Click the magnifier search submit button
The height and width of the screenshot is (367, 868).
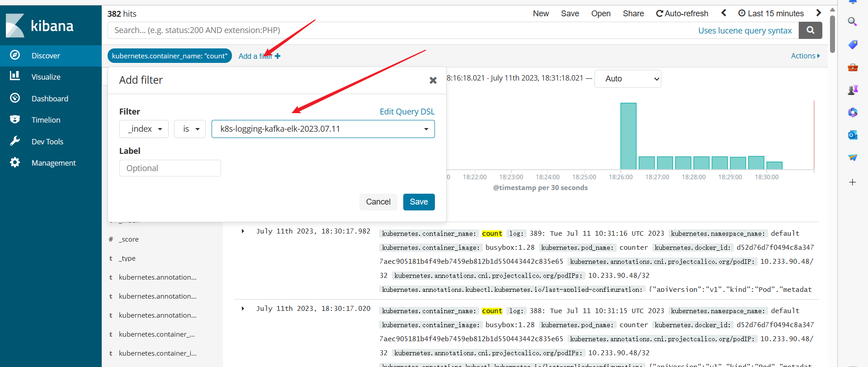810,30
